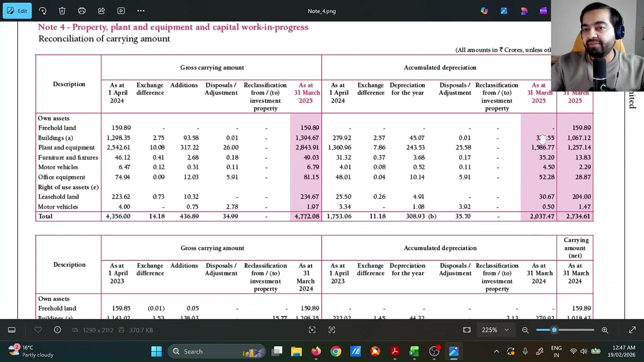The image size is (644, 362).
Task: Open Copilot icon in Photos title bar
Action: pyautogui.click(x=484, y=11)
